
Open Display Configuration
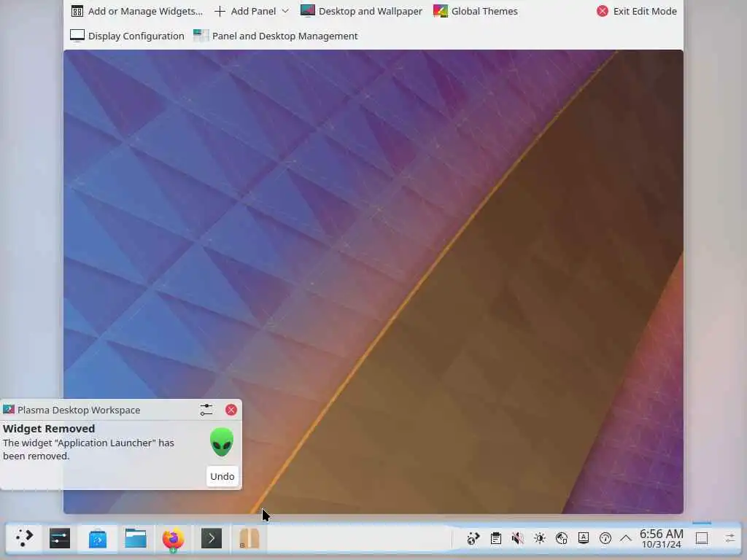click(127, 36)
